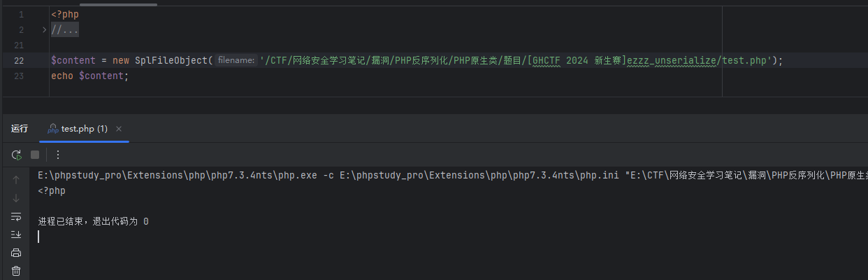Rerun the test.php script
The width and height of the screenshot is (868, 280).
pos(16,155)
